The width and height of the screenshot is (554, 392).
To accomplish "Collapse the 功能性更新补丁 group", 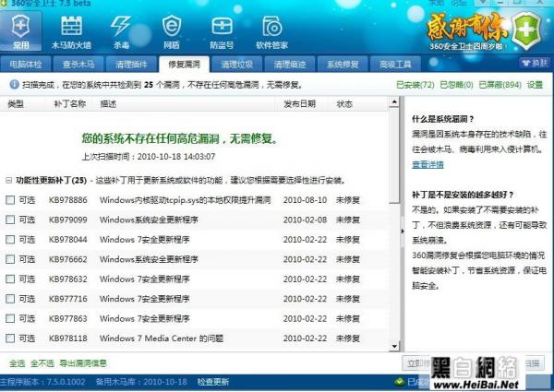I will pos(9,180).
